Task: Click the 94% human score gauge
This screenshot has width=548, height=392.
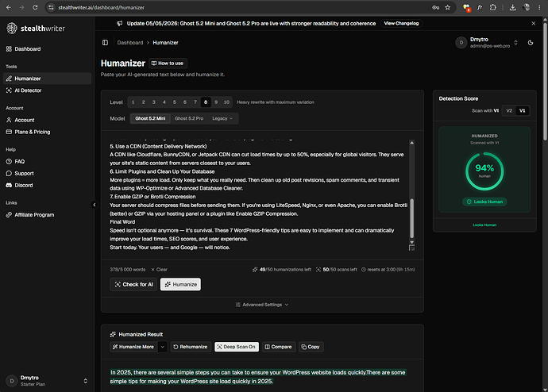Action: pos(484,171)
